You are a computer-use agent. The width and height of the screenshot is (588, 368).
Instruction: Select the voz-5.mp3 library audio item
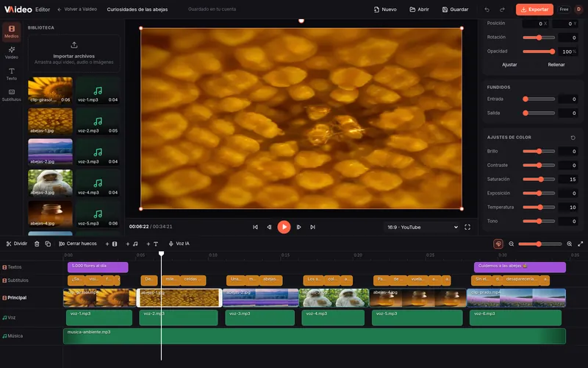point(98,213)
